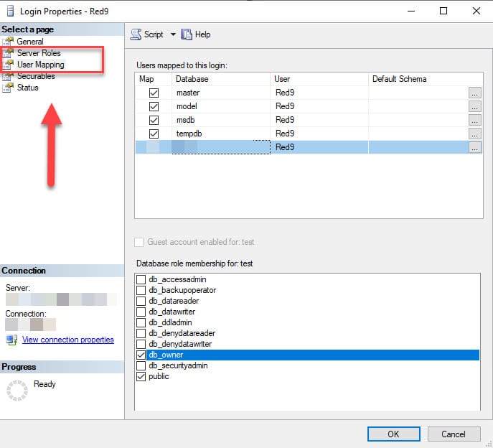Open the Status page
The image size is (493, 448).
[x=28, y=88]
